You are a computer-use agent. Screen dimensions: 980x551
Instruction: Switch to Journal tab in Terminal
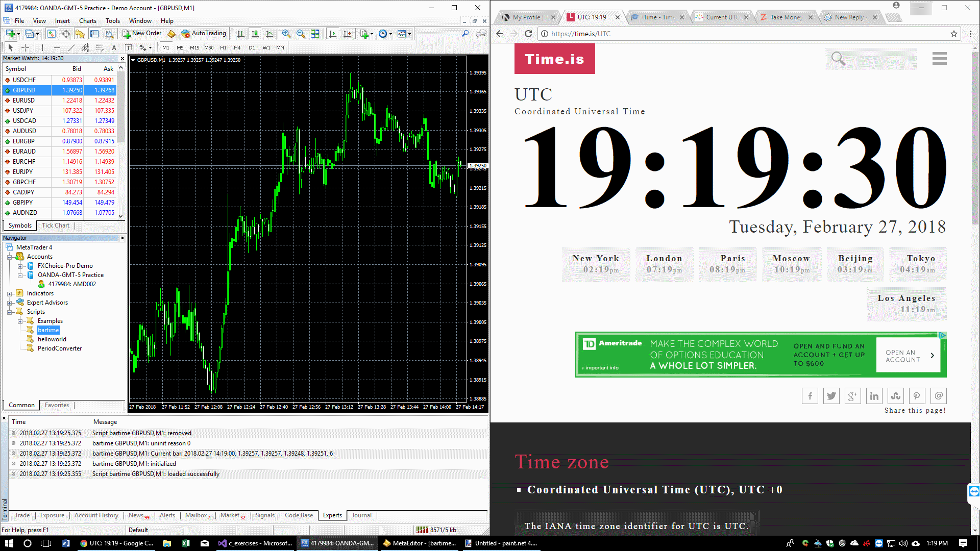361,515
